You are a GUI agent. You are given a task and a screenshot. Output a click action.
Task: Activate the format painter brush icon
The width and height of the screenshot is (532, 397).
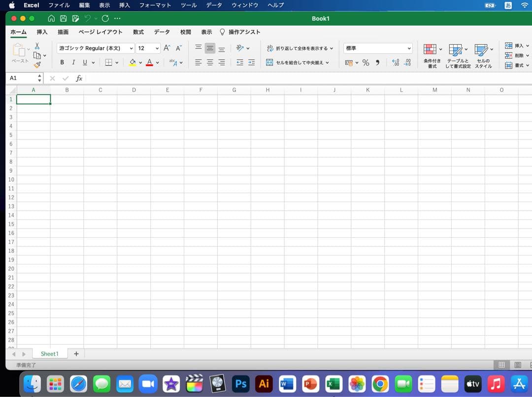tap(37, 65)
